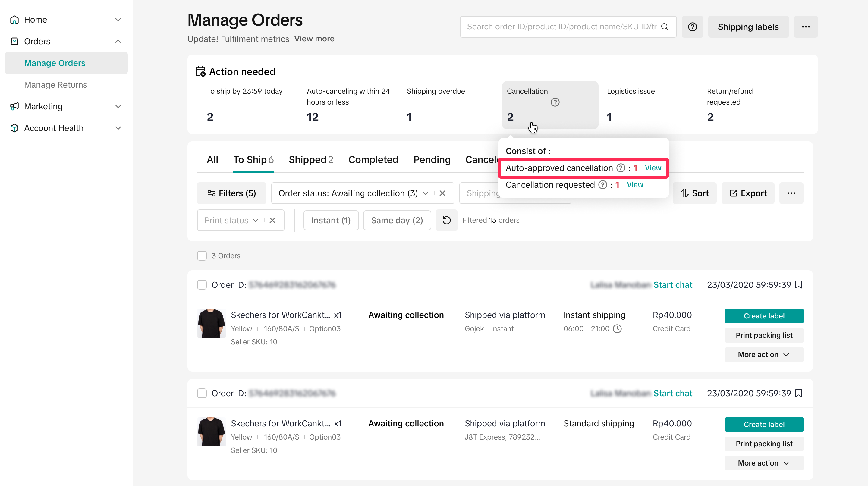Switch to the Shipped tab
Viewport: 868px width, 486px height.
(310, 160)
